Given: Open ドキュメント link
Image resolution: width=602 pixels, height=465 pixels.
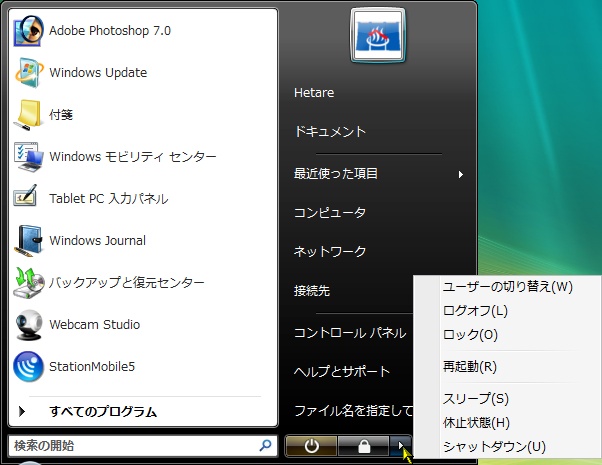Looking at the screenshot, I should point(330,131).
